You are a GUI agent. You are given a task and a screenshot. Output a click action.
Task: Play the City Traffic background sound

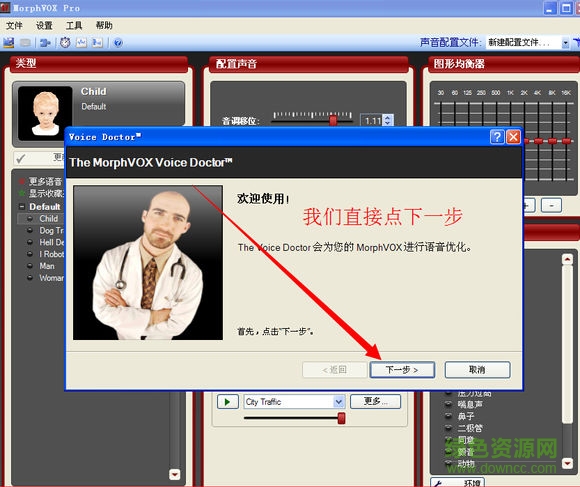coord(227,402)
